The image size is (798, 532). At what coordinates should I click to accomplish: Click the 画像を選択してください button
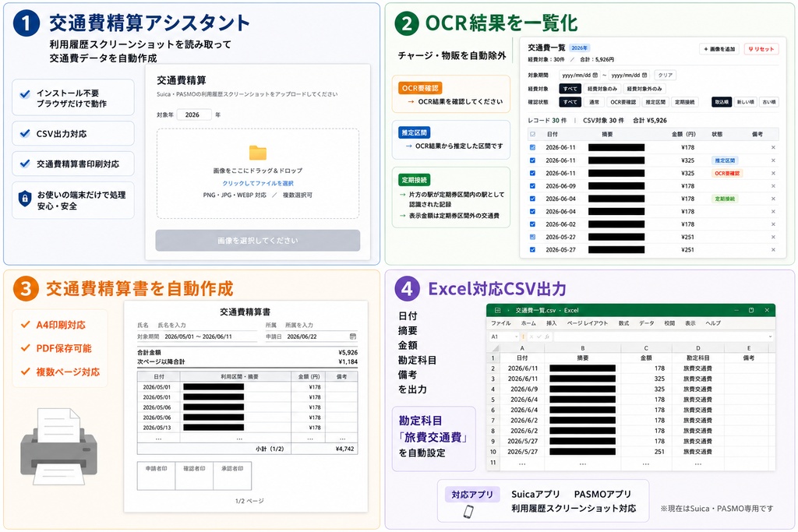(x=258, y=241)
